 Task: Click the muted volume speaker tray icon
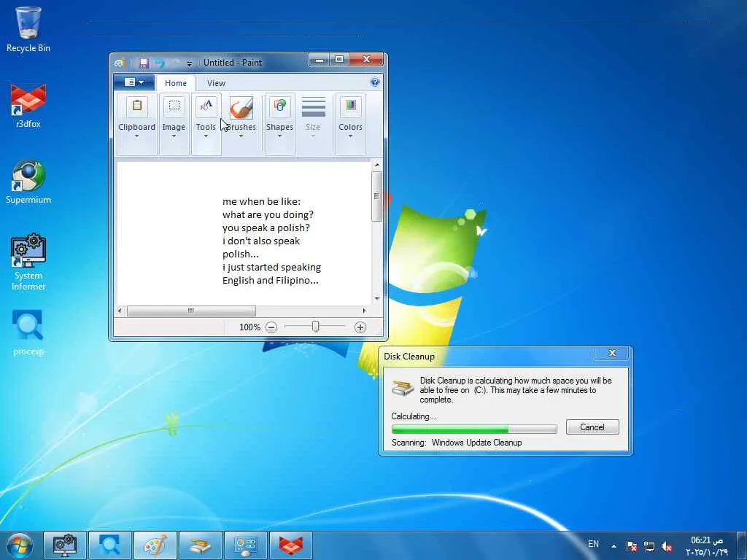(667, 546)
